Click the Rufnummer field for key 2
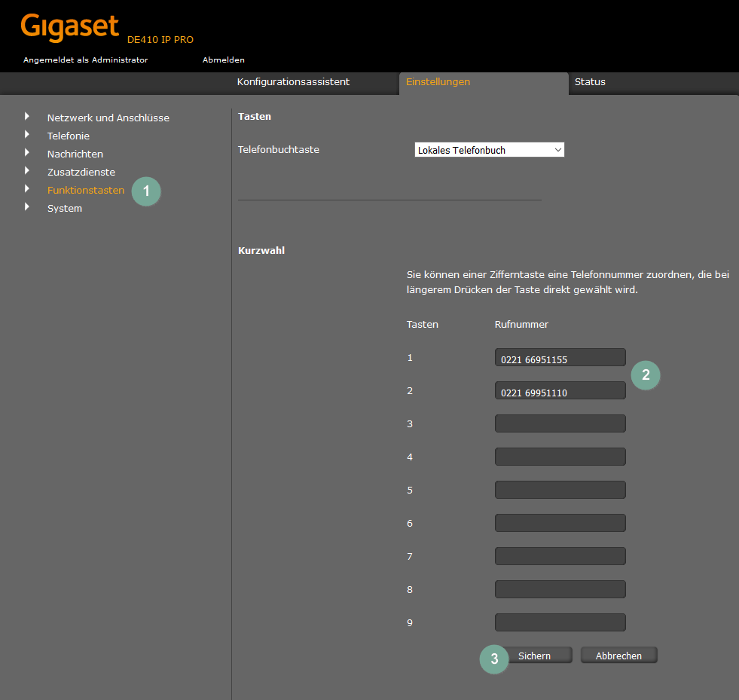Screen dimensions: 739x700 [x=560, y=391]
